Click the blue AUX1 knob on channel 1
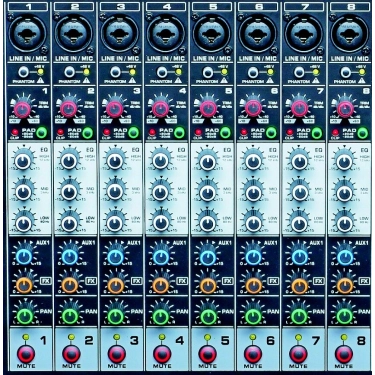 click(x=23, y=257)
